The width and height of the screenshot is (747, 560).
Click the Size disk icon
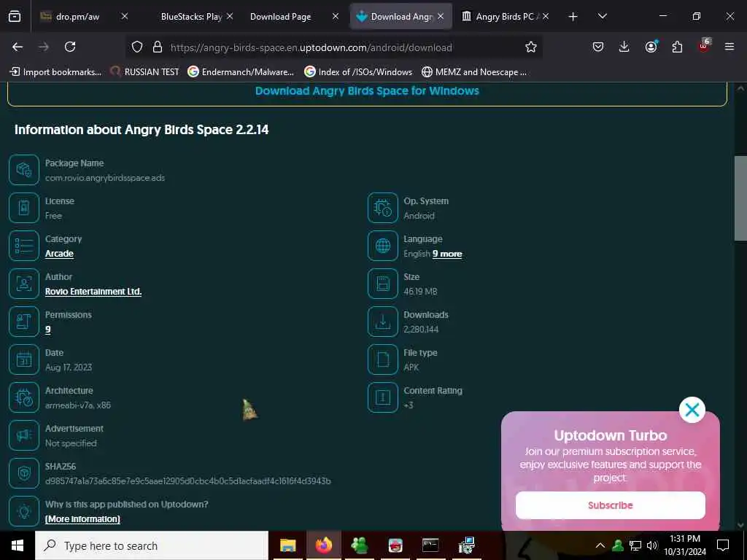click(382, 284)
